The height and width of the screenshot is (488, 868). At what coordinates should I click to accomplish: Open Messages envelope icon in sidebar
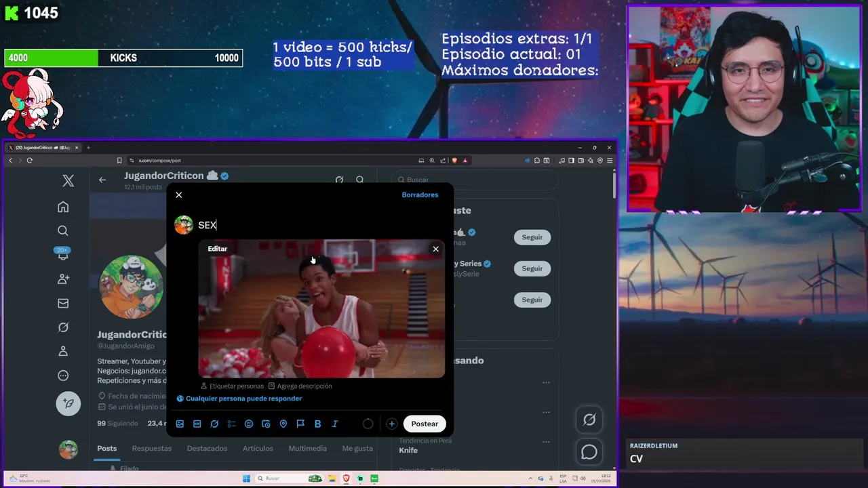(x=63, y=303)
